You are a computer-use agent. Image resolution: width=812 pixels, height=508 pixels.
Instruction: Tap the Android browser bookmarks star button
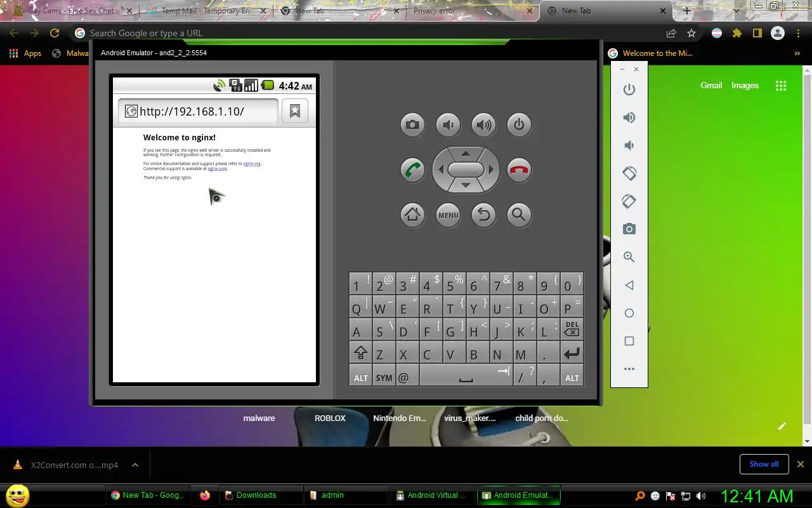[x=295, y=111]
